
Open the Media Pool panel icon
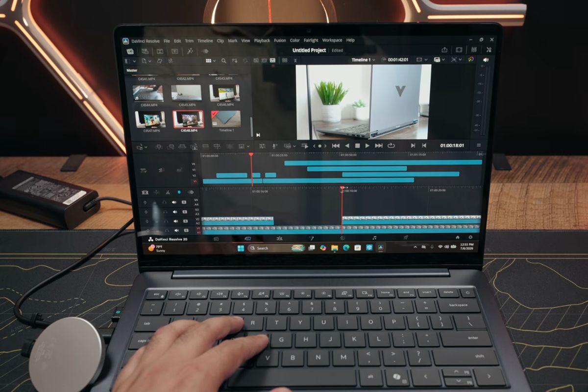click(x=130, y=51)
